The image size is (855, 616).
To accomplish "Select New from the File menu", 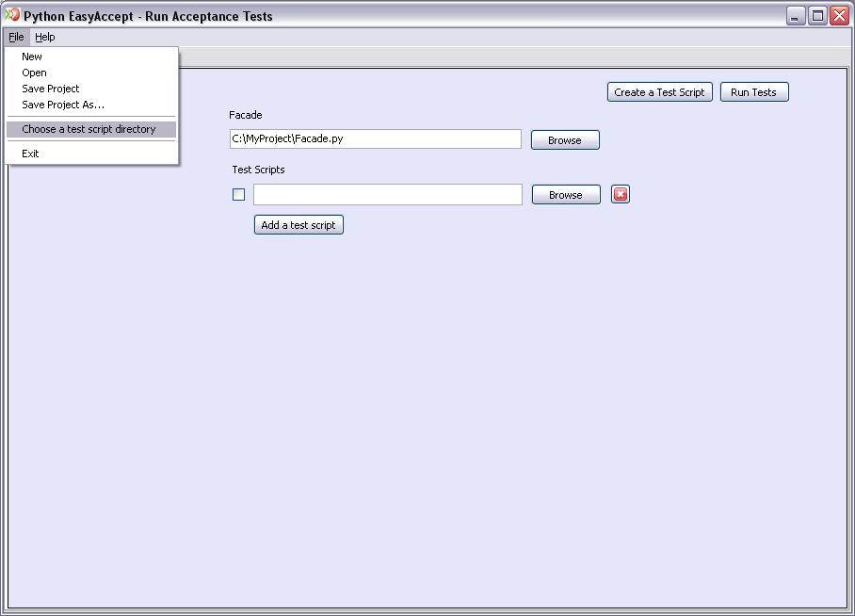I will (x=32, y=57).
